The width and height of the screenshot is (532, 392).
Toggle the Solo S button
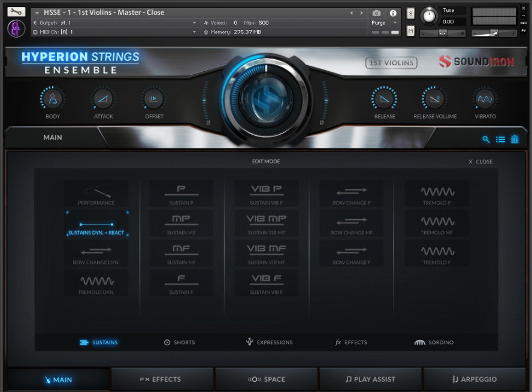click(410, 13)
